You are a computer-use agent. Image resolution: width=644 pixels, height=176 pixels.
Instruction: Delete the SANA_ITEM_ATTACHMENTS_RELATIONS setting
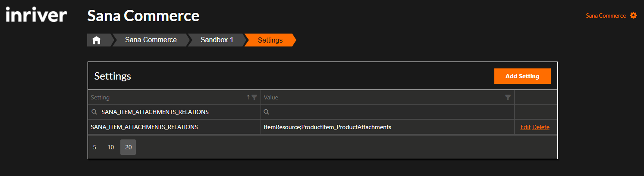541,127
